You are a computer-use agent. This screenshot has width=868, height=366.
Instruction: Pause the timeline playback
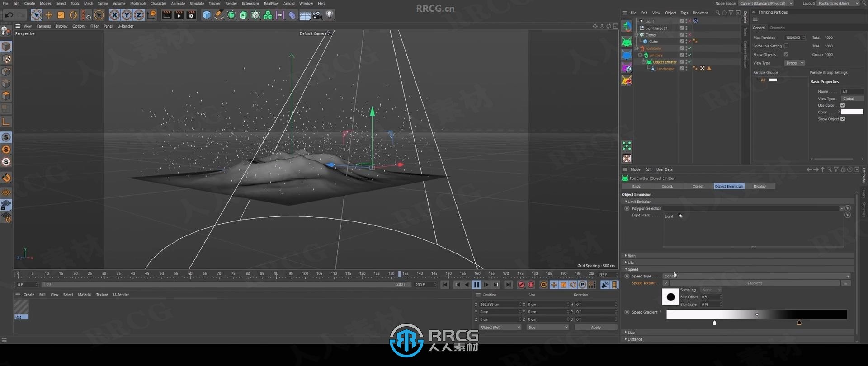[476, 285]
